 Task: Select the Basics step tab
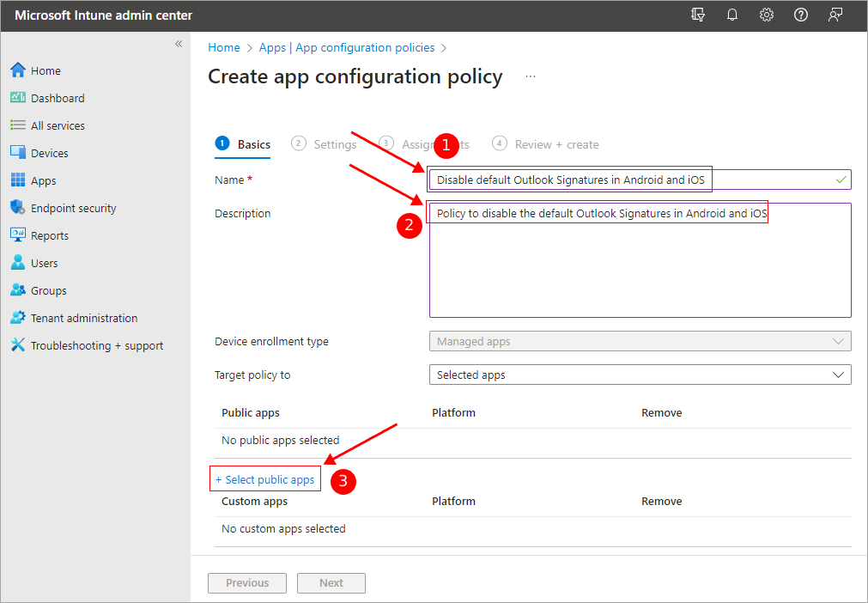(243, 144)
